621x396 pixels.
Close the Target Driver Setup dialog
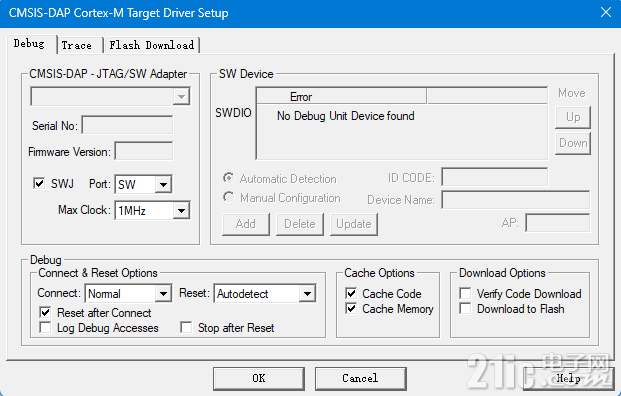pos(606,12)
